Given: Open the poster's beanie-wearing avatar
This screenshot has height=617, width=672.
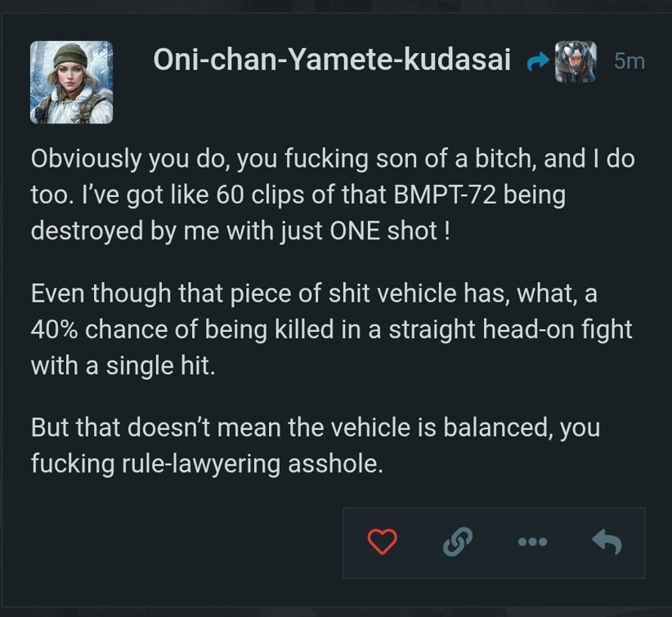Looking at the screenshot, I should point(71,82).
